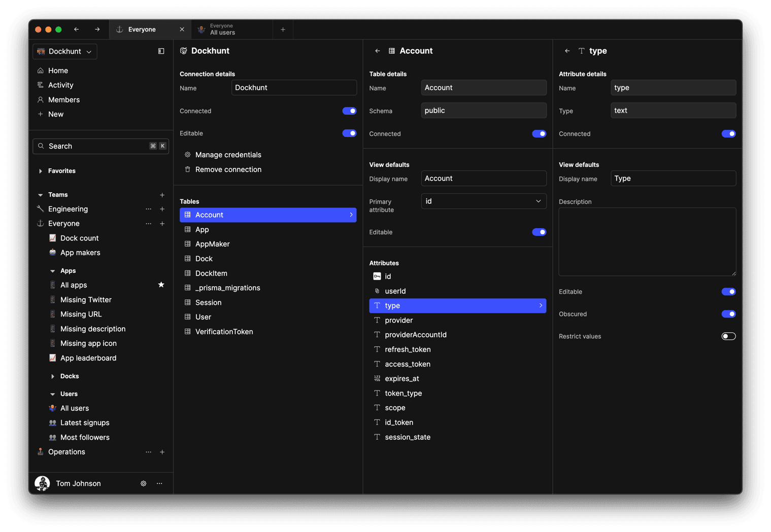Toggle the sidebar panel icon
The image size is (771, 532).
tap(161, 51)
